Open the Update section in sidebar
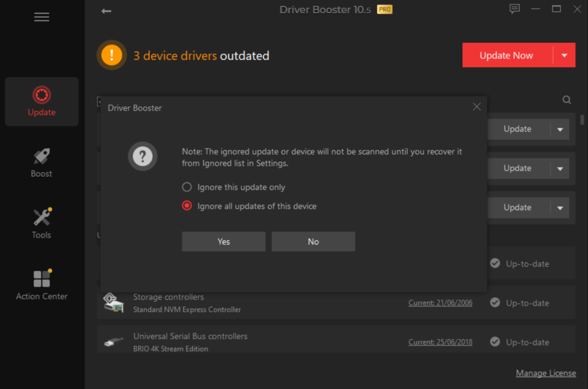Viewport: 588px width, 389px height. (x=41, y=102)
